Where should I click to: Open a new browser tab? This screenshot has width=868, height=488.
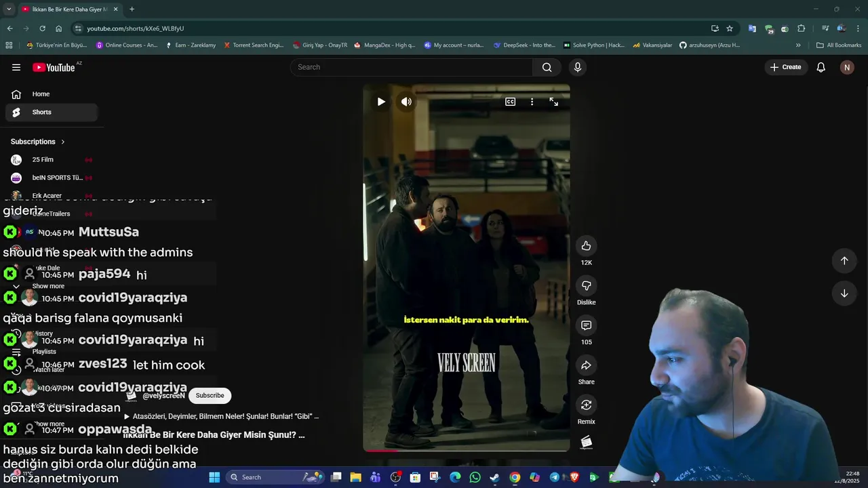click(x=132, y=9)
